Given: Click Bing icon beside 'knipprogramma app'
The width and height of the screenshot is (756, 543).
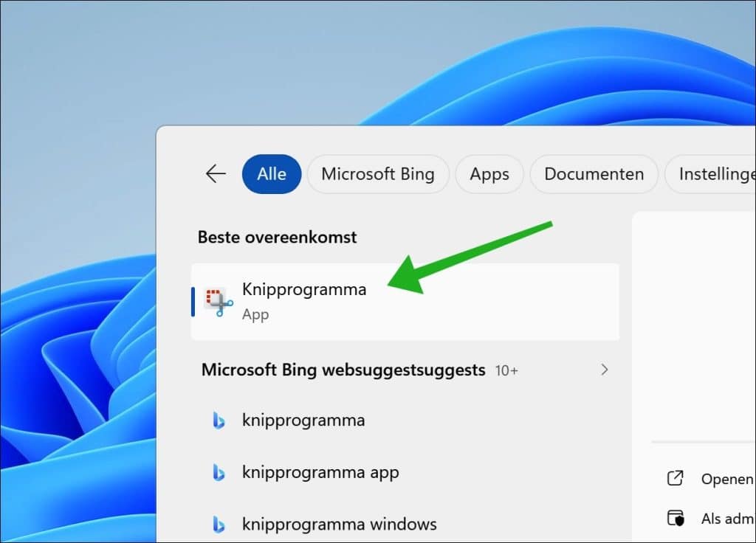Looking at the screenshot, I should (219, 473).
